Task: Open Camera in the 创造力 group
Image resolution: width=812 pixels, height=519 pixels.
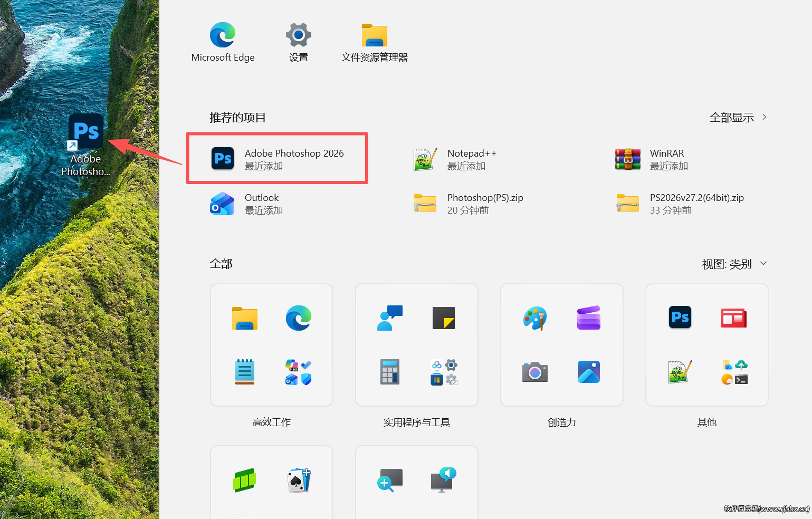Action: (535, 372)
